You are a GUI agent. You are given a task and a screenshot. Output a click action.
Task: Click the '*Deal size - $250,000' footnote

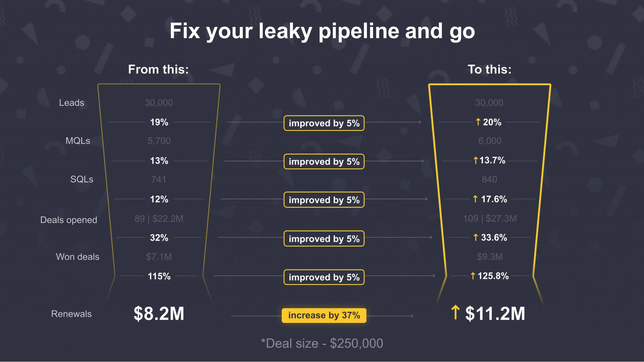[322, 343]
